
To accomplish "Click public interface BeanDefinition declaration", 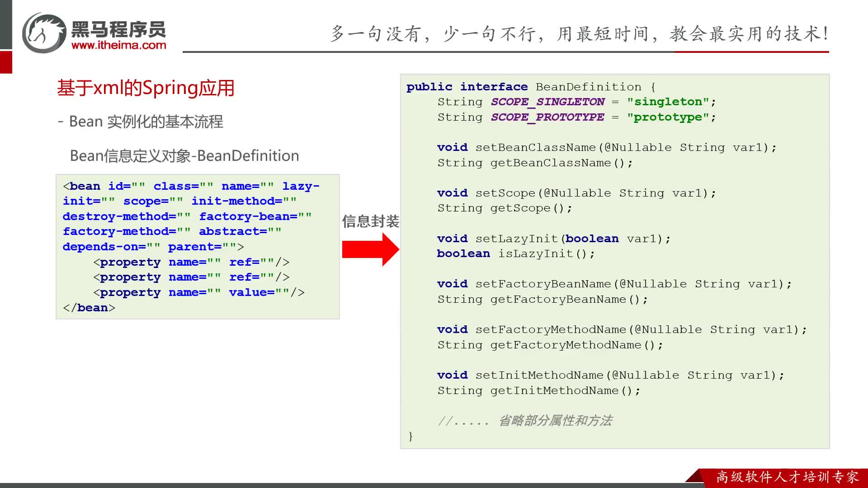I will (x=531, y=87).
